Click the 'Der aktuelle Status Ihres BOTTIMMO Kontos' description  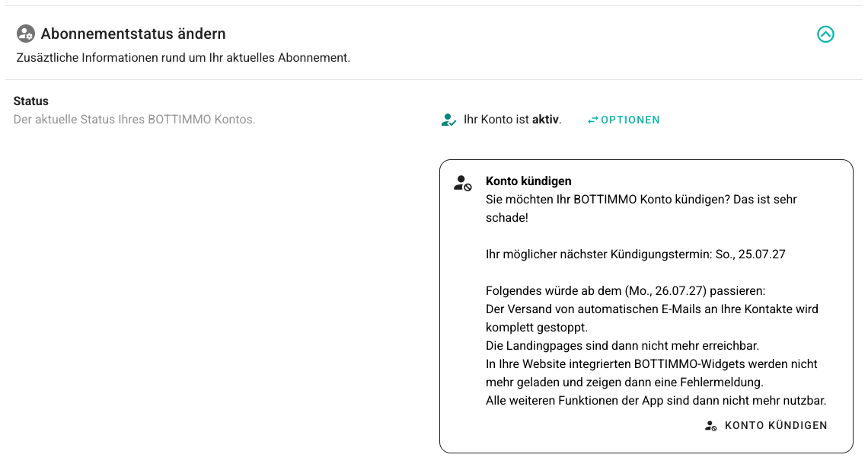click(x=134, y=119)
